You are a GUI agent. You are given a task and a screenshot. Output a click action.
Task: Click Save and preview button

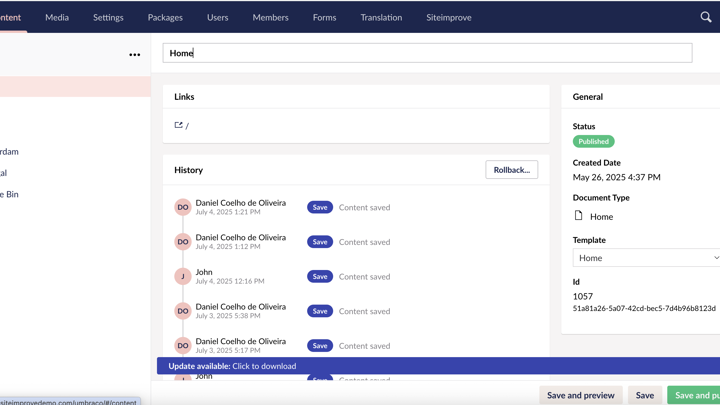[x=581, y=395]
